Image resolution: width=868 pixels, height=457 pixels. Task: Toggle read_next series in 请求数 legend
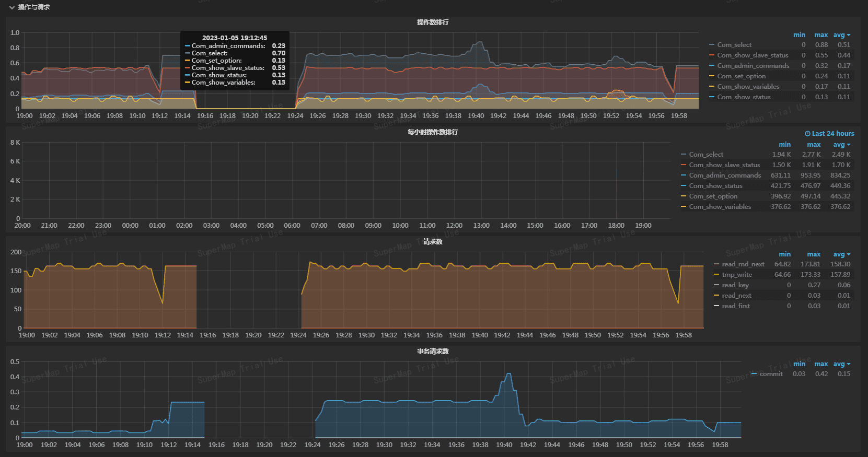tap(736, 296)
